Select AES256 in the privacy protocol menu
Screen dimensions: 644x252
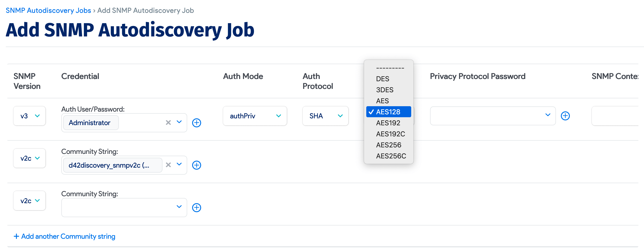(389, 145)
